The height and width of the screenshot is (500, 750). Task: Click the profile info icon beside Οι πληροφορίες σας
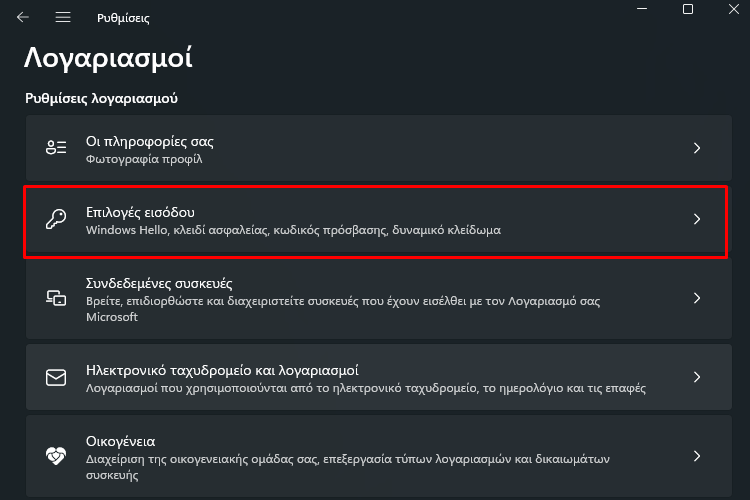click(x=56, y=147)
